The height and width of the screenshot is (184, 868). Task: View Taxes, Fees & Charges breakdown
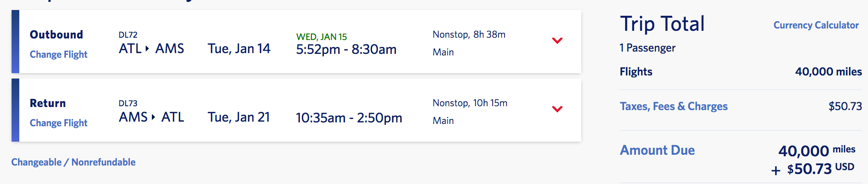point(673,106)
